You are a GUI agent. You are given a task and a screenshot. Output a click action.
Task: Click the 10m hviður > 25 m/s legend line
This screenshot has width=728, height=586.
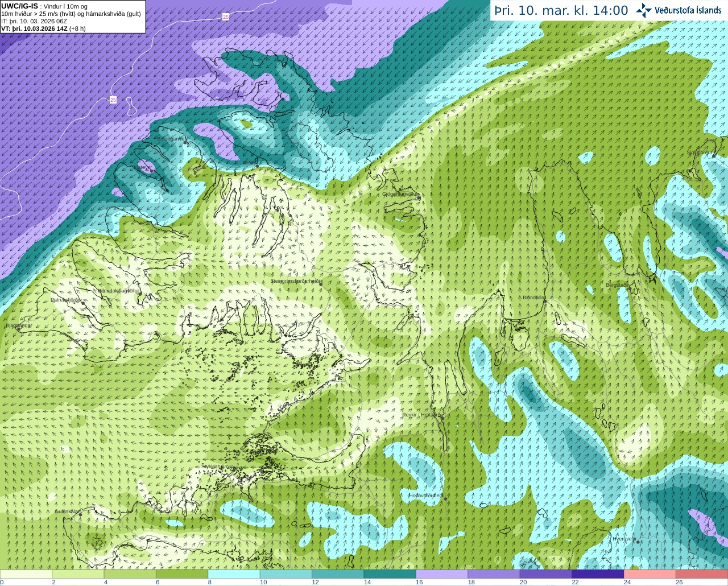click(71, 14)
